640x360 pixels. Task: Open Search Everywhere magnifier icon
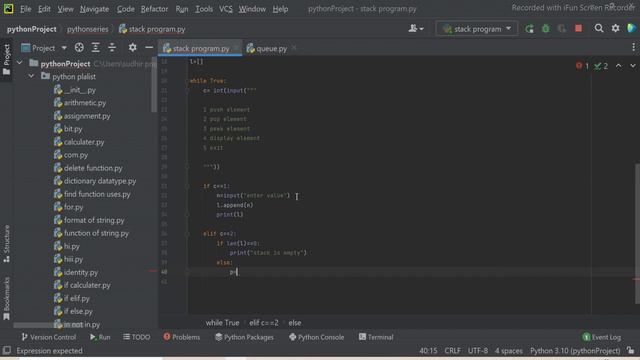(x=599, y=28)
